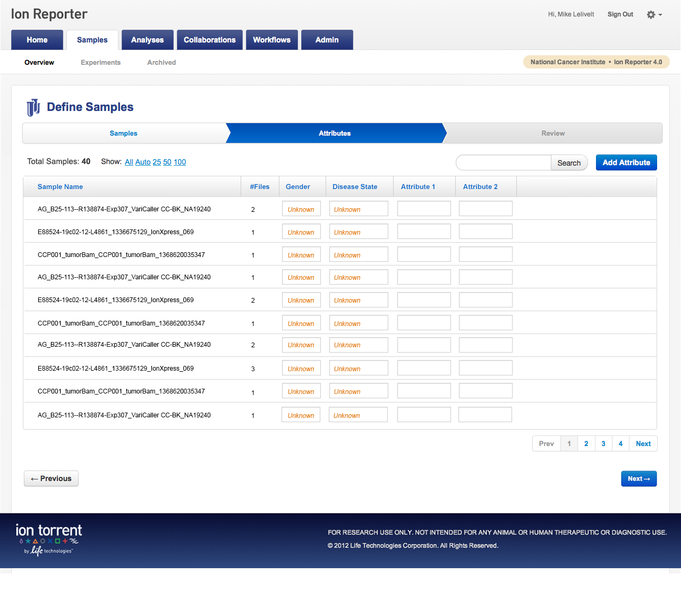This screenshot has width=681, height=616.
Task: Go to page 4 in pagination
Action: pos(620,443)
